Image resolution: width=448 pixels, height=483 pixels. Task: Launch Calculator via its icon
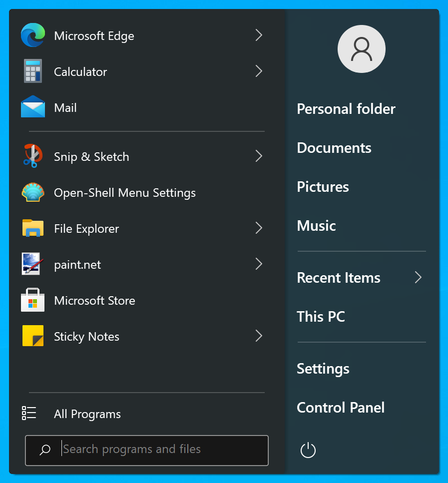[x=33, y=71]
